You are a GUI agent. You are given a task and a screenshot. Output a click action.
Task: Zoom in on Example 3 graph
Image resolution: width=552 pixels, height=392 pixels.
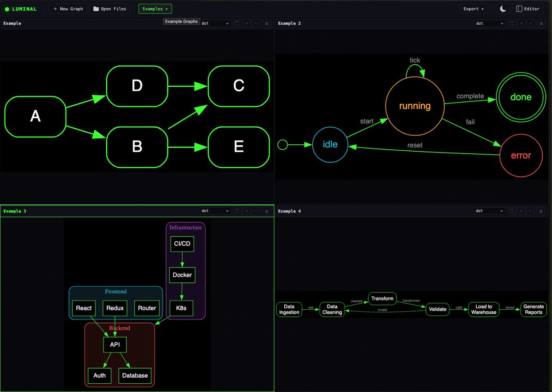click(247, 211)
